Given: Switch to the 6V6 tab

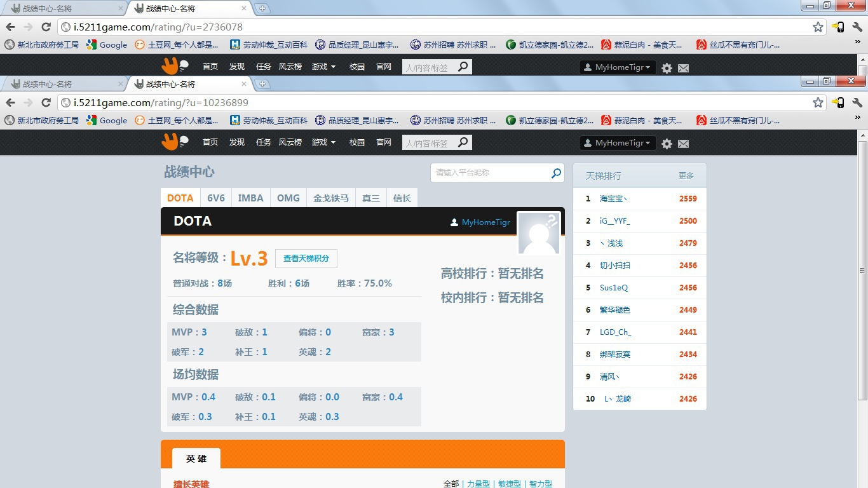Looking at the screenshot, I should tap(216, 198).
